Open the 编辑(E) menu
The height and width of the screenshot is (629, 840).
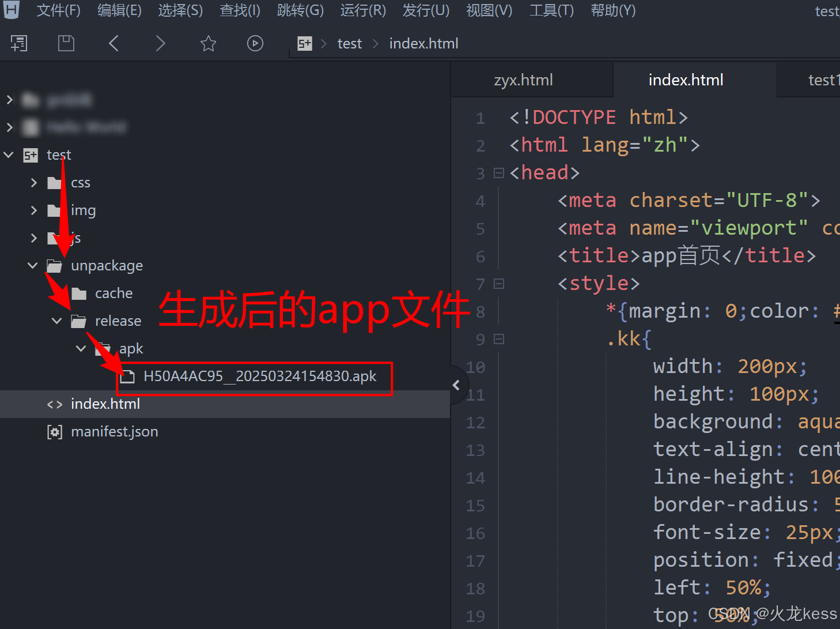[119, 10]
